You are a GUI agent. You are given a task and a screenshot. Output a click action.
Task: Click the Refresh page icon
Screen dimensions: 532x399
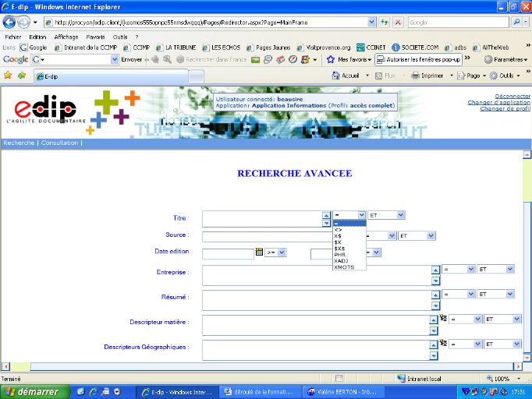click(x=385, y=23)
